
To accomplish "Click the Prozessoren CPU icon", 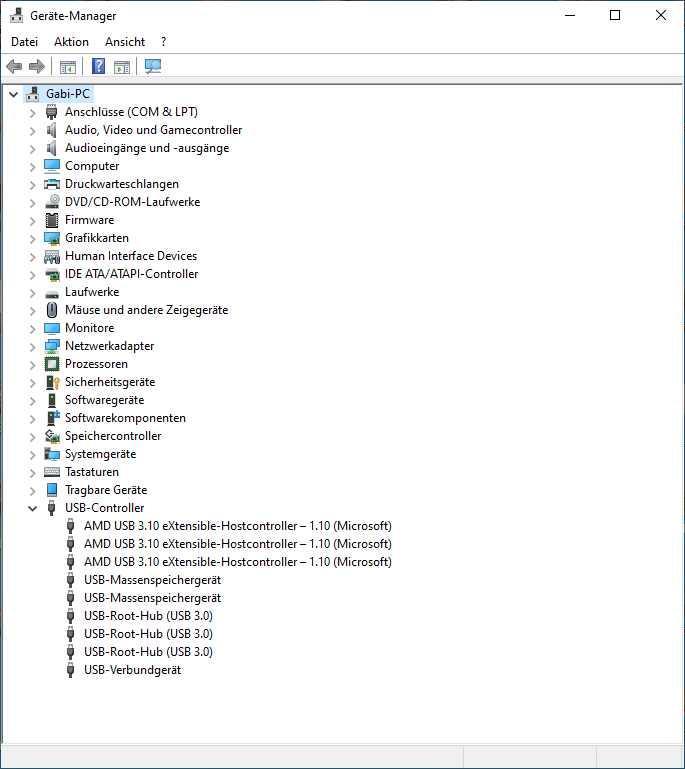I will [x=51, y=364].
